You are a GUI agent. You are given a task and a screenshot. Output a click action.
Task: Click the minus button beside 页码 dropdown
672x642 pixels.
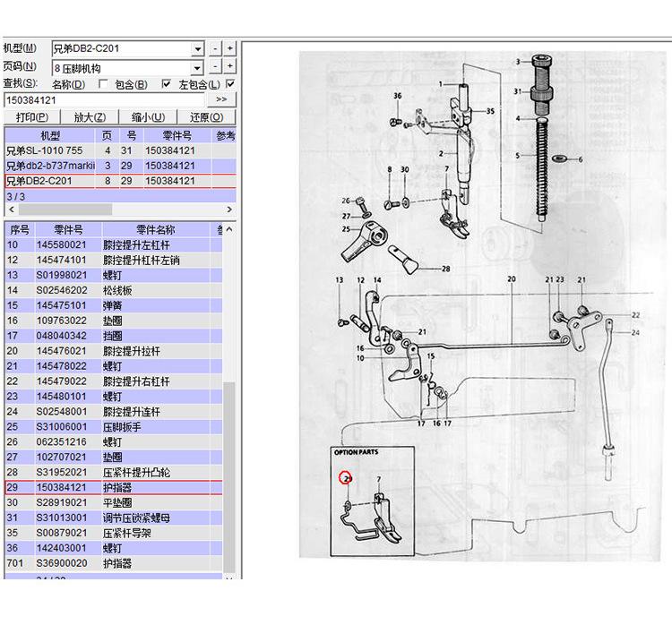[215, 66]
